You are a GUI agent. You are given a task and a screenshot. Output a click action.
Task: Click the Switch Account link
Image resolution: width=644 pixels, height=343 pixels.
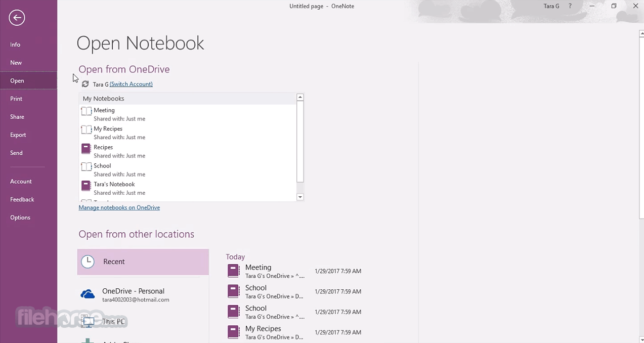coord(131,84)
